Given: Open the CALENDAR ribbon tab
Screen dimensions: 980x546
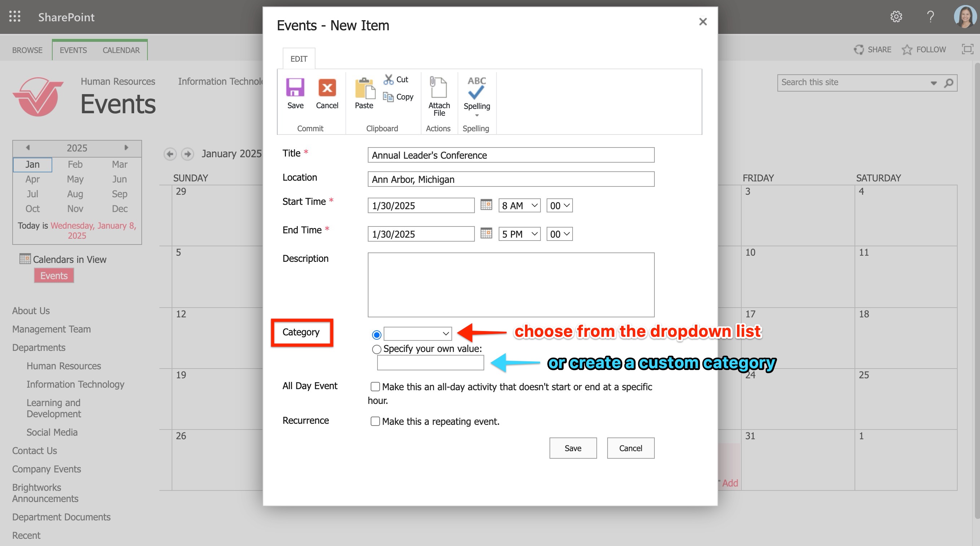Looking at the screenshot, I should pyautogui.click(x=121, y=50).
